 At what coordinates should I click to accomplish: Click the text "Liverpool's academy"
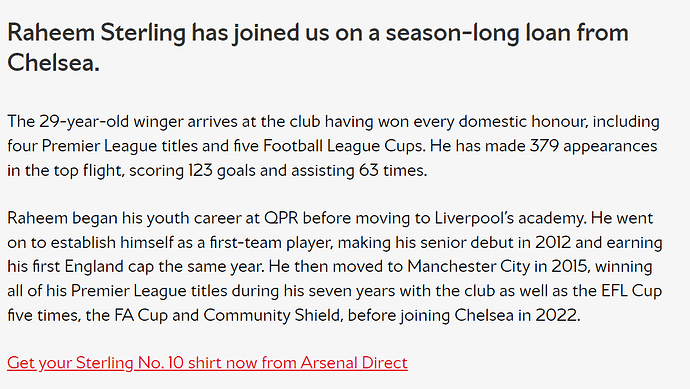coord(510,218)
